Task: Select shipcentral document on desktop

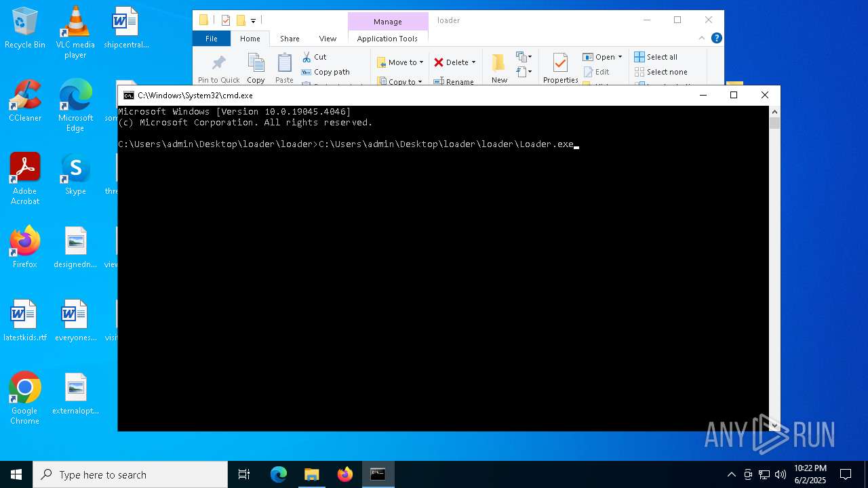Action: click(x=126, y=28)
